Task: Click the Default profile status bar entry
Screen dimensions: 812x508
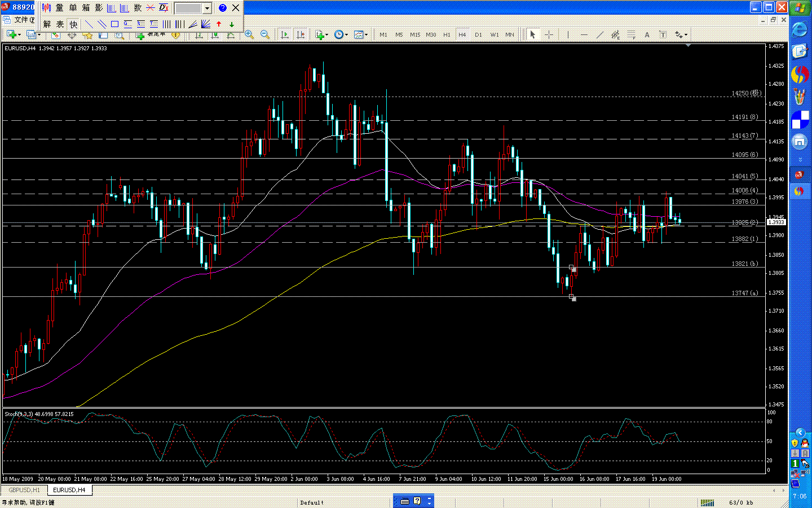Action: (312, 502)
